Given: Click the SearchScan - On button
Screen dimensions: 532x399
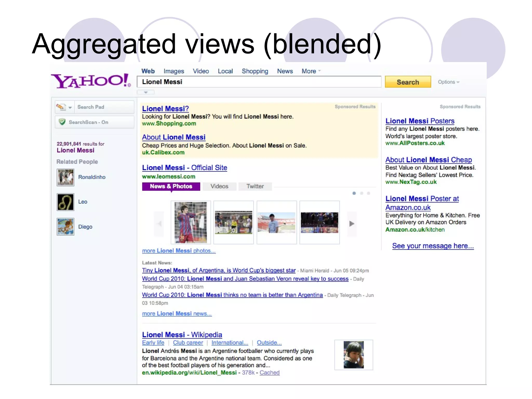Looking at the screenshot, I should click(x=95, y=122).
